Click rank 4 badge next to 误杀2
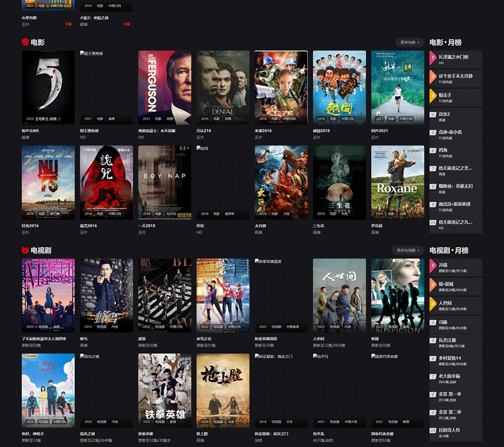 [433, 115]
